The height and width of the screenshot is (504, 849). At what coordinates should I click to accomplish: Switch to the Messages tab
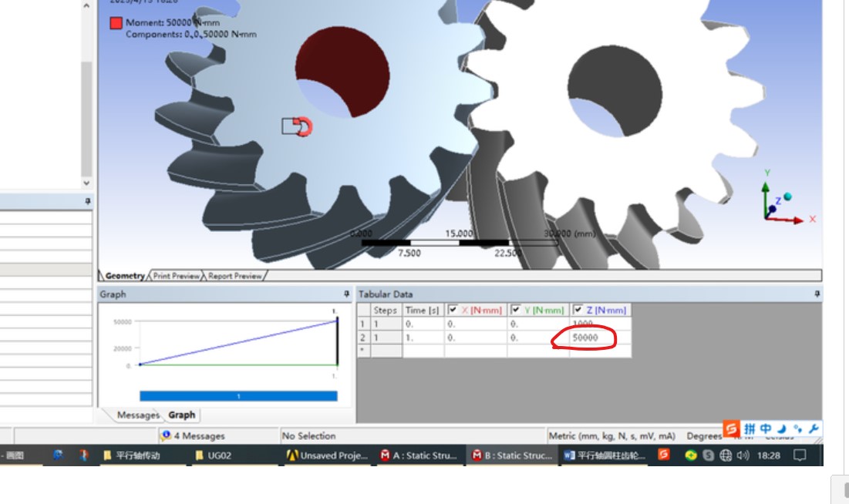(x=137, y=415)
